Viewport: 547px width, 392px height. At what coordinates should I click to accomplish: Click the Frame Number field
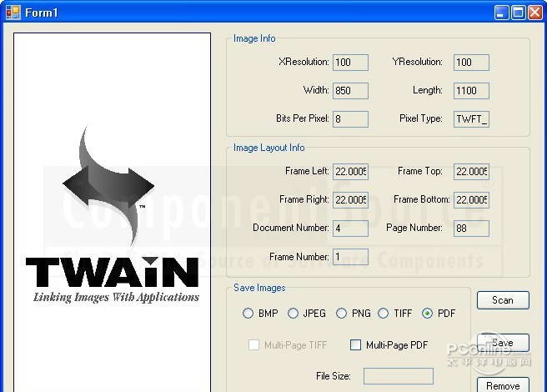(350, 257)
